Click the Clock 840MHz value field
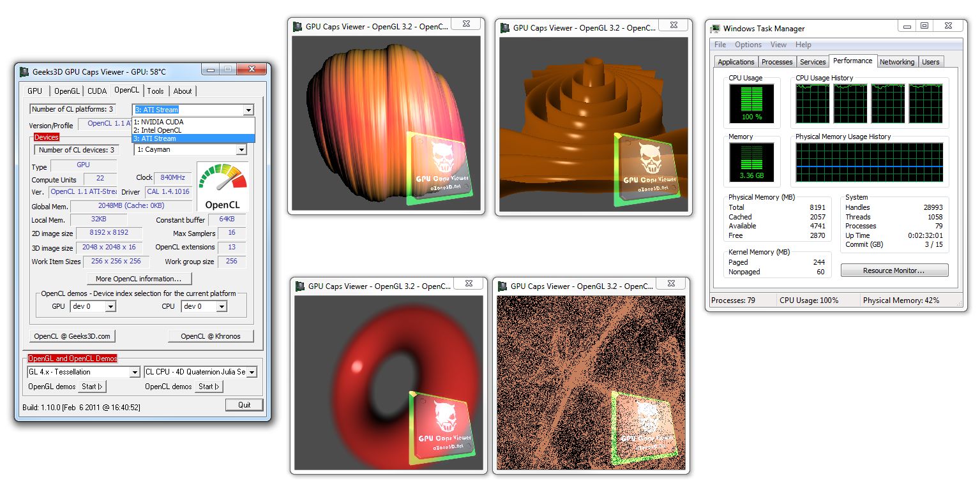Image resolution: width=980 pixels, height=488 pixels. click(172, 178)
